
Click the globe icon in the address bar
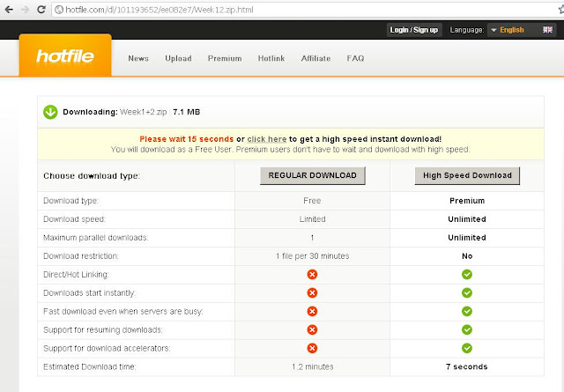(59, 10)
